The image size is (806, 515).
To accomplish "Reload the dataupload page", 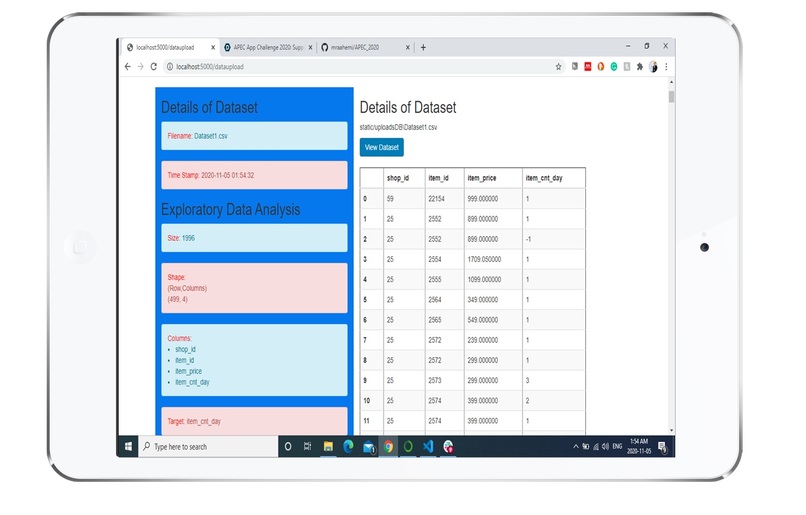I will (x=153, y=67).
